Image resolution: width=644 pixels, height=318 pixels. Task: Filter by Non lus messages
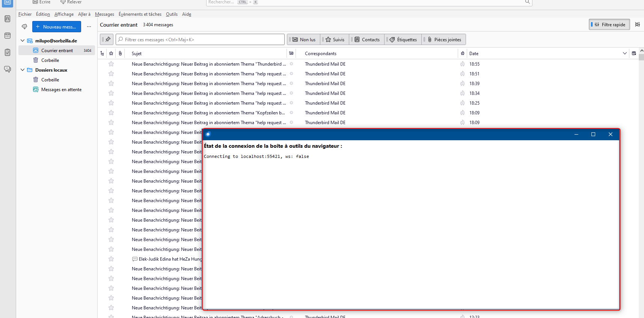tap(304, 39)
